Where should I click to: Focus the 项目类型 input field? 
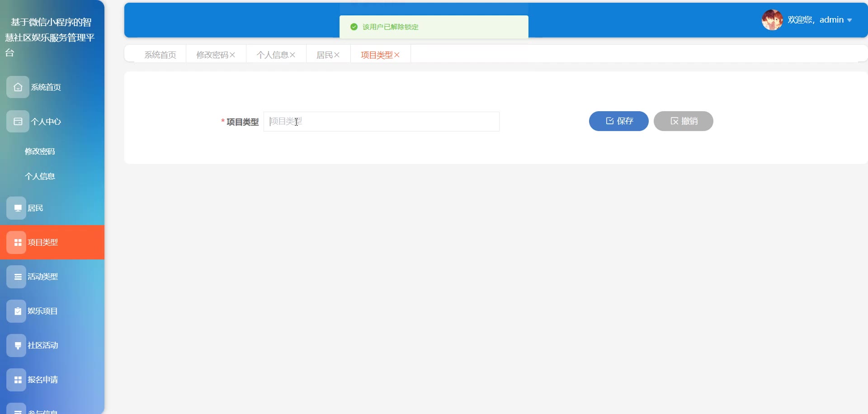point(381,122)
